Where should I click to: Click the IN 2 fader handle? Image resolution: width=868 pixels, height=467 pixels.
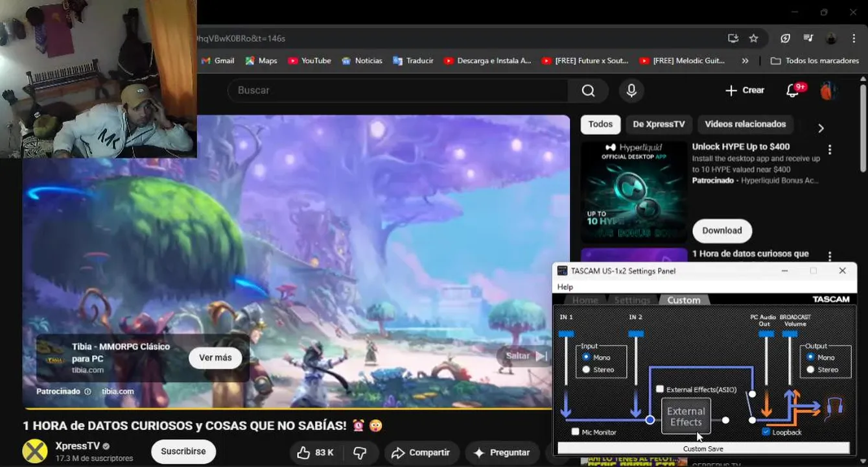pyautogui.click(x=636, y=334)
